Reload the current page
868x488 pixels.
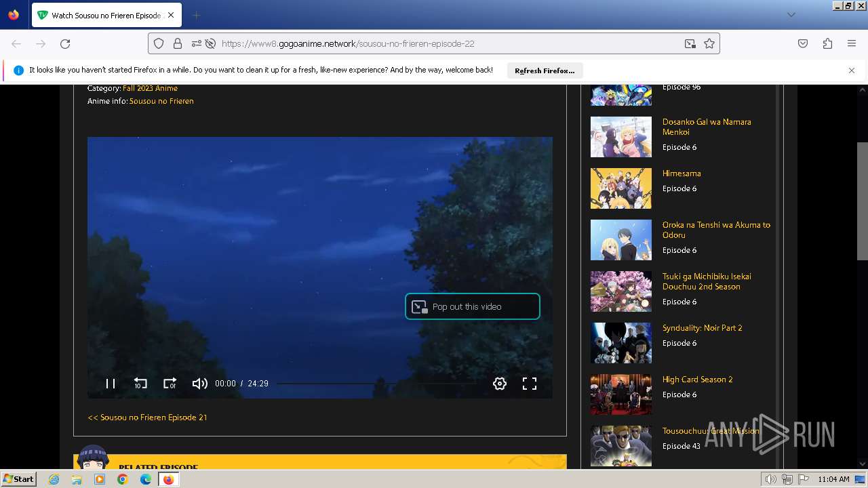[65, 43]
